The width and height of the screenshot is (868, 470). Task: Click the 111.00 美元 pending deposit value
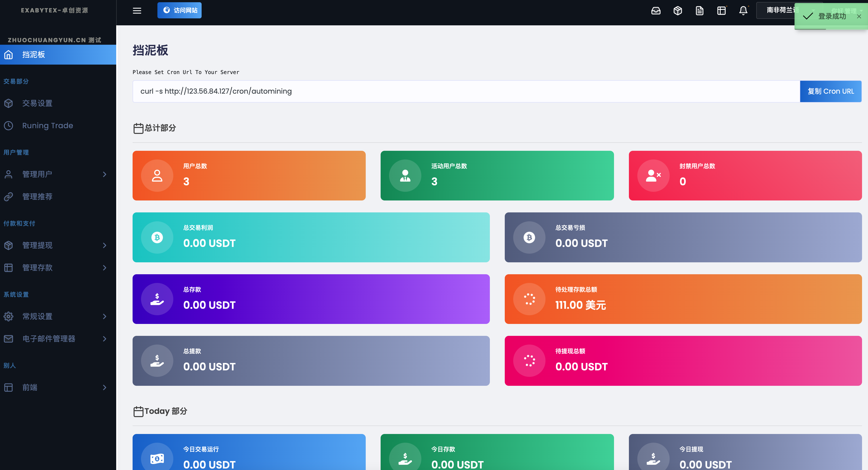click(580, 305)
